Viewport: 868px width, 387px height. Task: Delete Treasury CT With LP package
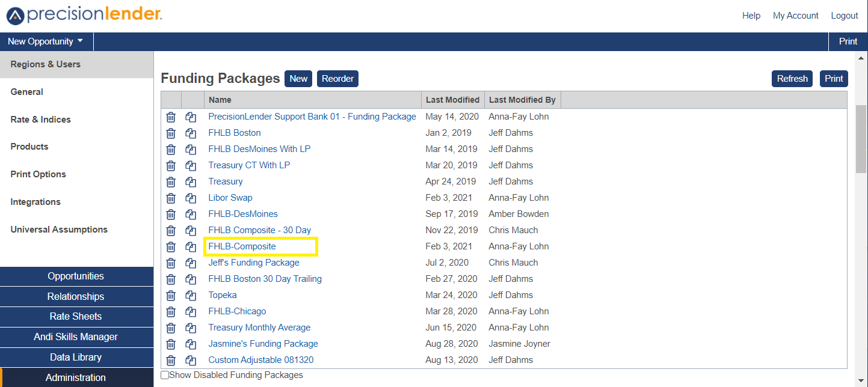(171, 165)
